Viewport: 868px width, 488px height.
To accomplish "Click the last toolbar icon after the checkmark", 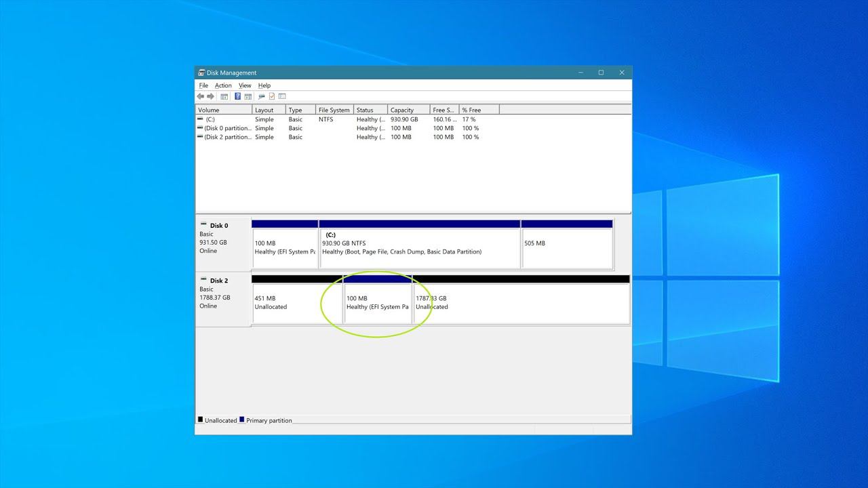I will coord(282,96).
